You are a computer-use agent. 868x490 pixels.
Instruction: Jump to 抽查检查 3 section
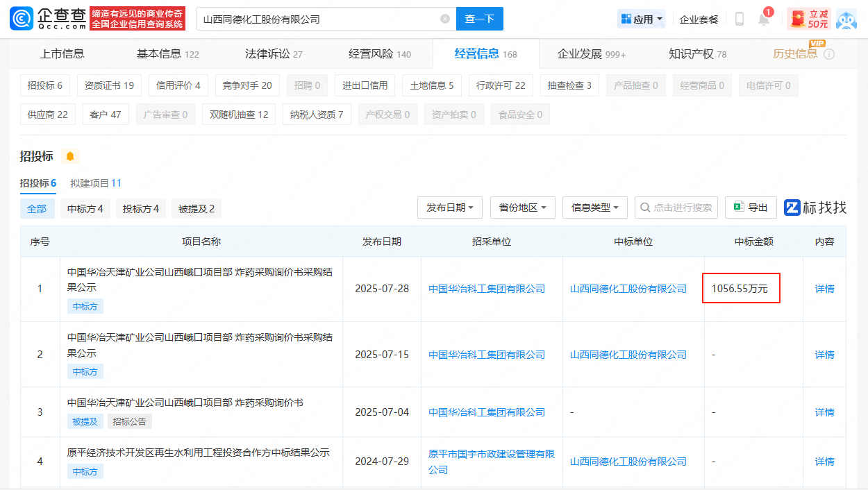click(569, 85)
